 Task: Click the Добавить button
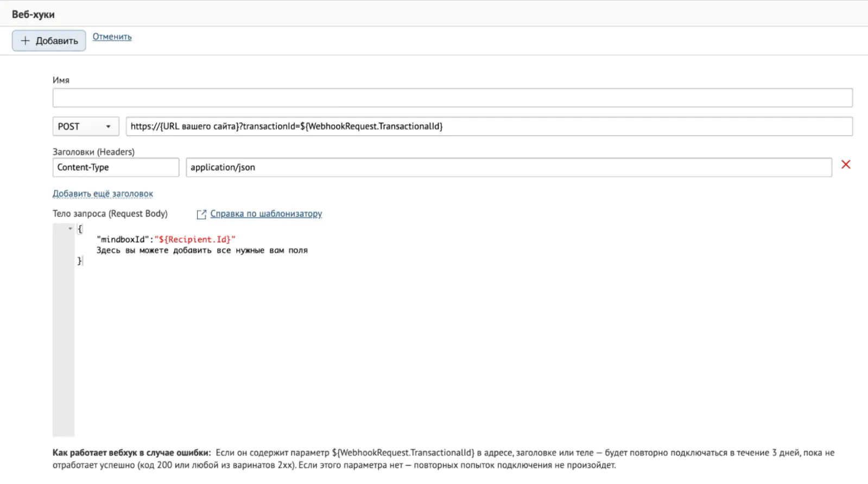tap(49, 41)
